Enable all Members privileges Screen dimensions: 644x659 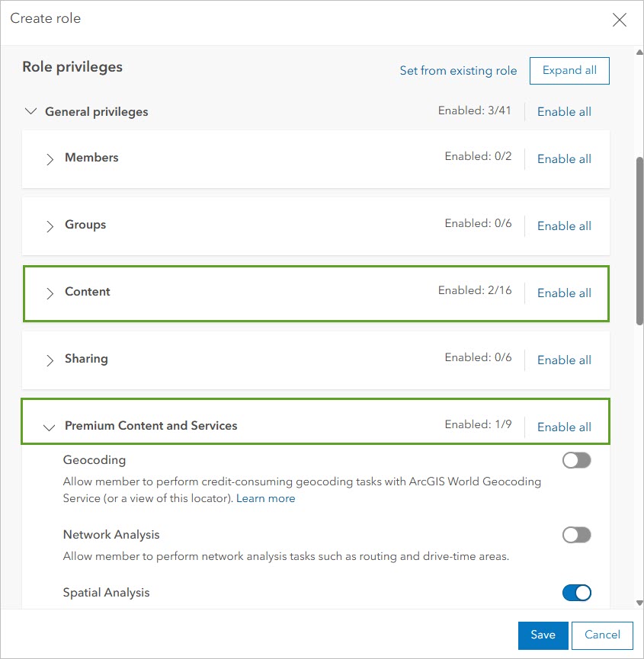pos(564,158)
